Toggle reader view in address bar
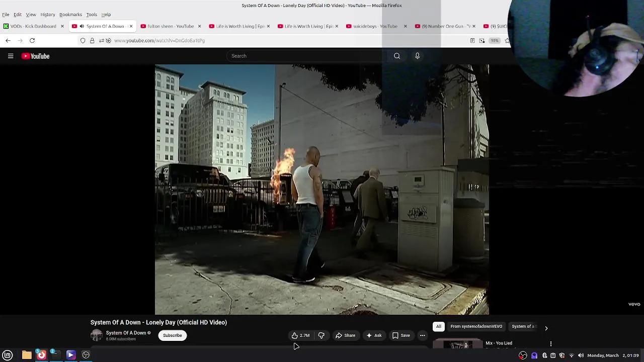This screenshot has height=362, width=644. pos(472,40)
